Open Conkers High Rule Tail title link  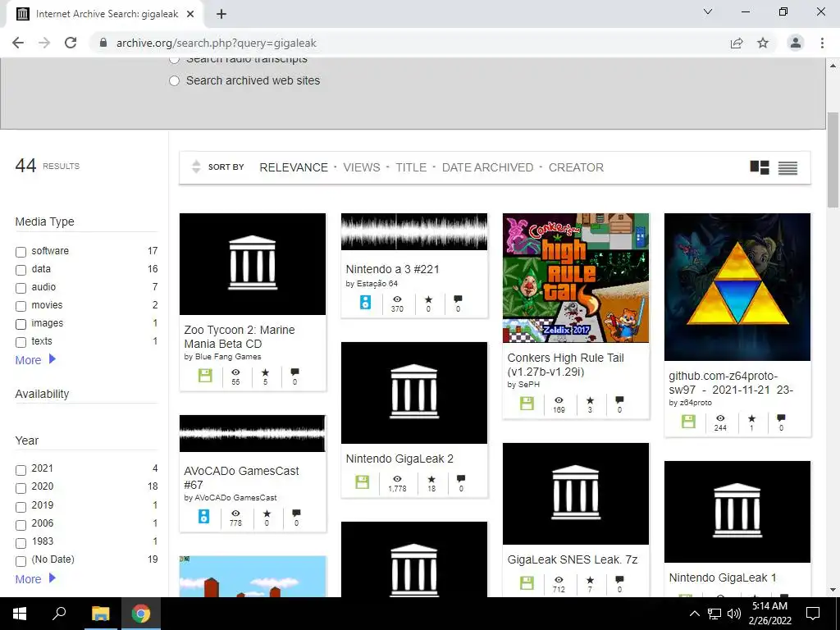click(565, 365)
